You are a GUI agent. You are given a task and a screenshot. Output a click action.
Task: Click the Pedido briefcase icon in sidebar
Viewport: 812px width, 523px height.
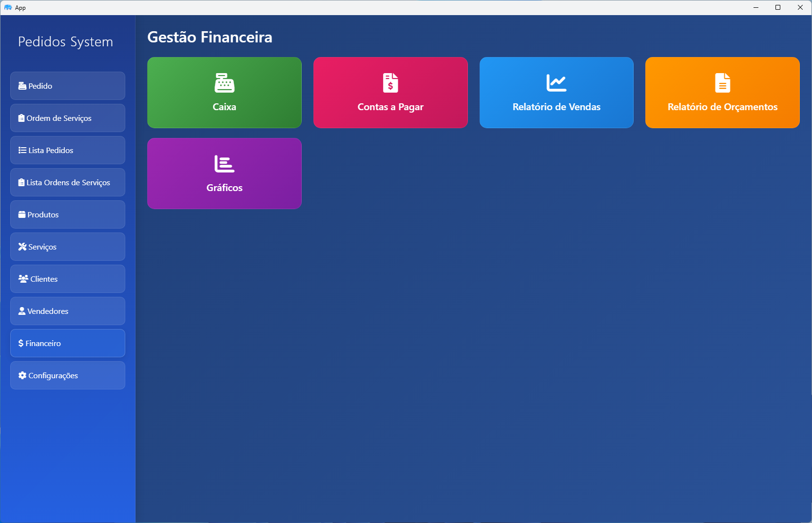tap(21, 85)
